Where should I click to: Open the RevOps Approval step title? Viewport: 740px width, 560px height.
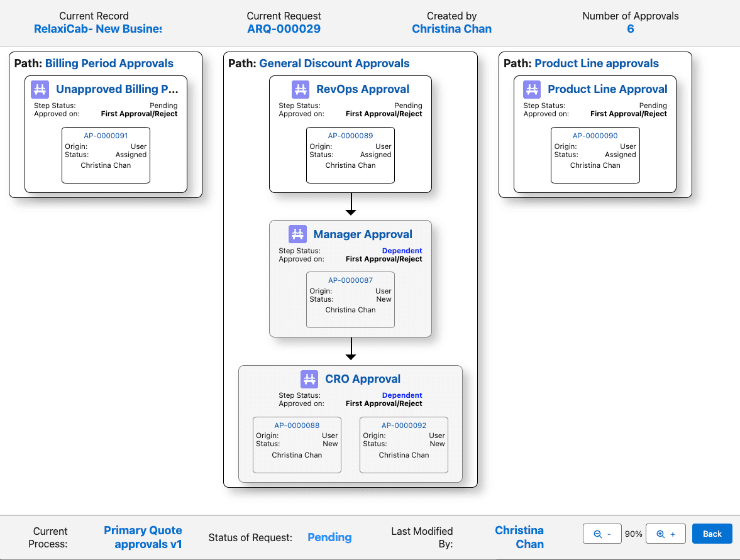(x=363, y=89)
